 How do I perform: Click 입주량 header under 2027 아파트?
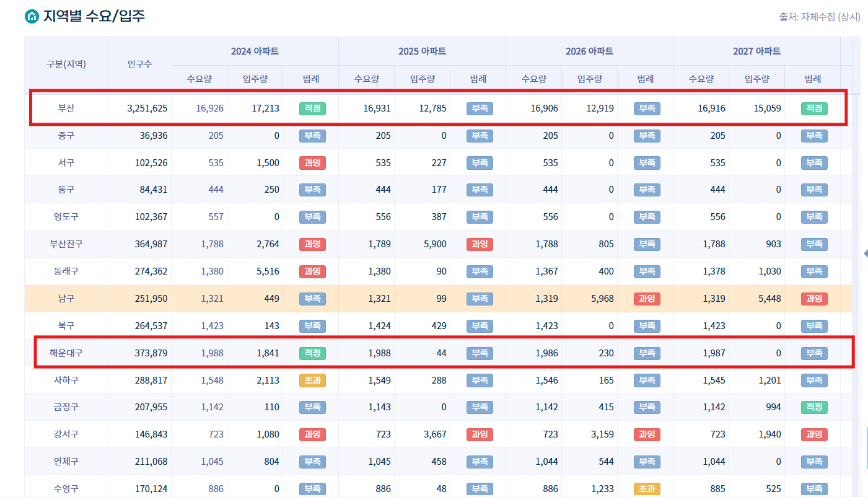pos(756,79)
